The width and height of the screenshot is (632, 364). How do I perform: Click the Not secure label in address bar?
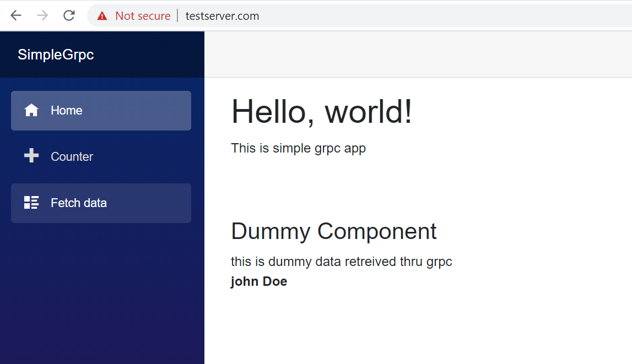(x=143, y=15)
